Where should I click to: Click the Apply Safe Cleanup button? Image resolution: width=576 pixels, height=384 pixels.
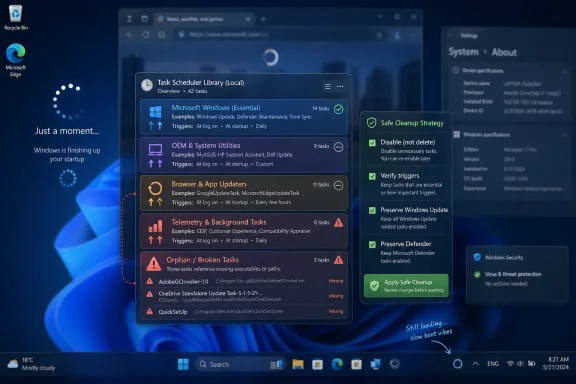406,286
